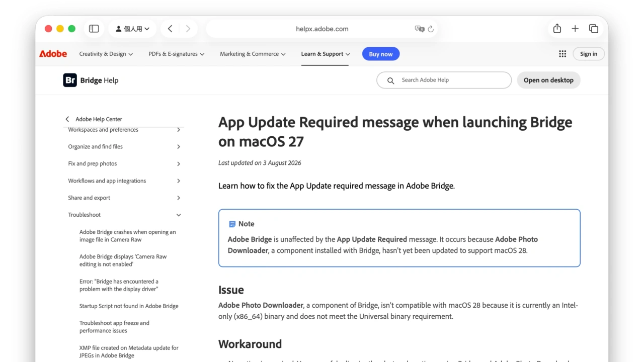
Task: Open 'Startup Script not found' article
Action: 129,306
